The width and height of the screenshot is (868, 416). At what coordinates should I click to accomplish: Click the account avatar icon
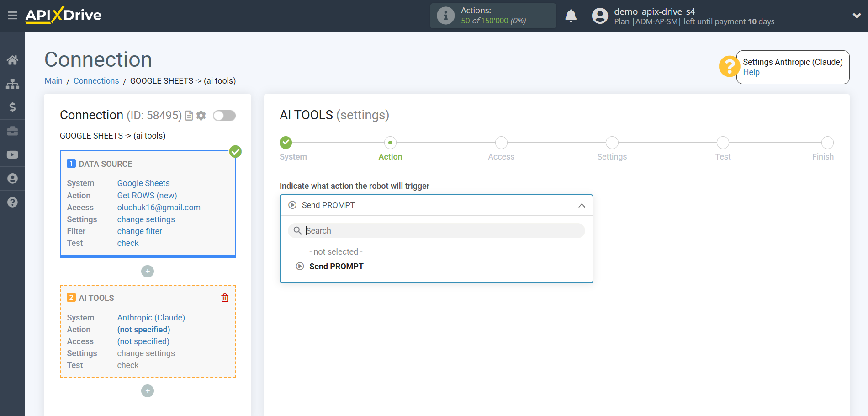point(600,16)
